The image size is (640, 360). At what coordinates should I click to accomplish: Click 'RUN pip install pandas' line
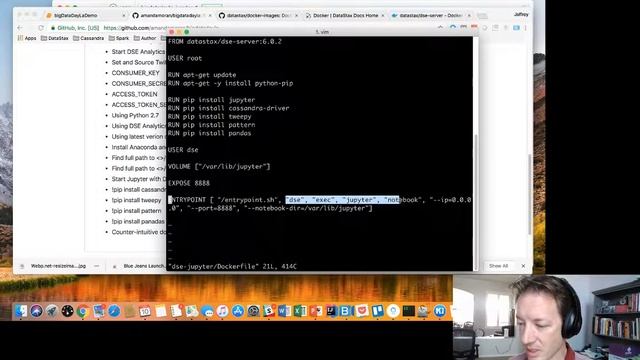pos(209,133)
